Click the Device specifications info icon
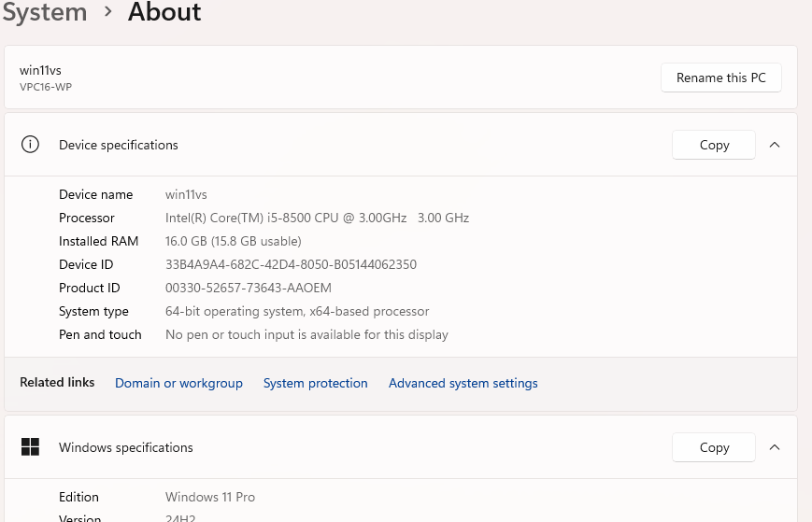The image size is (812, 522). pos(30,145)
